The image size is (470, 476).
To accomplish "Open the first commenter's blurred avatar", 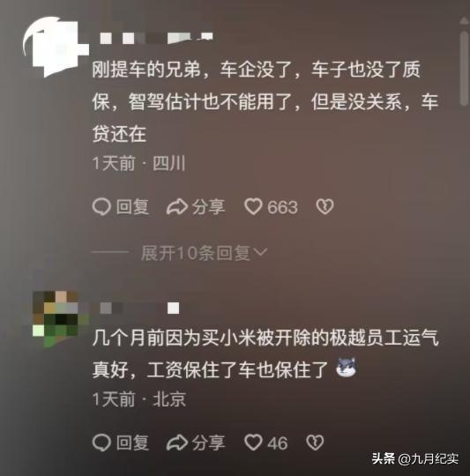I will (55, 47).
